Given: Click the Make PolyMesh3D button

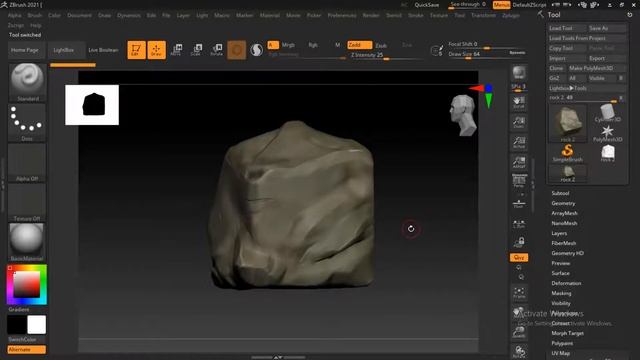Looking at the screenshot, I should point(596,68).
